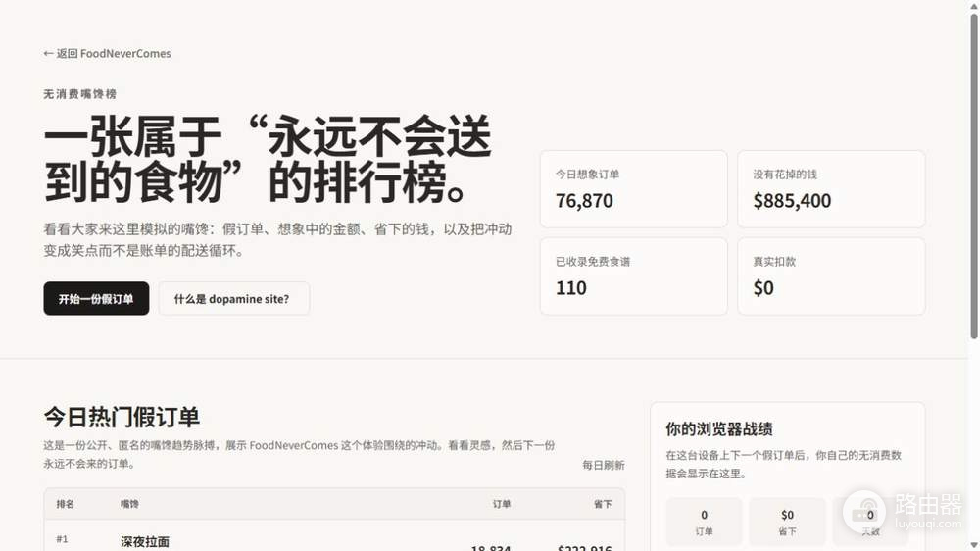Select the 已收录免费食谱 stat card
This screenshot has width=980, height=551.
coord(634,275)
